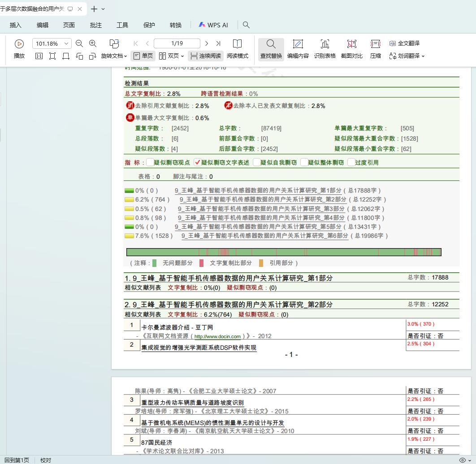Click the page number input field
The height and width of the screenshot is (464, 476).
pos(177,43)
